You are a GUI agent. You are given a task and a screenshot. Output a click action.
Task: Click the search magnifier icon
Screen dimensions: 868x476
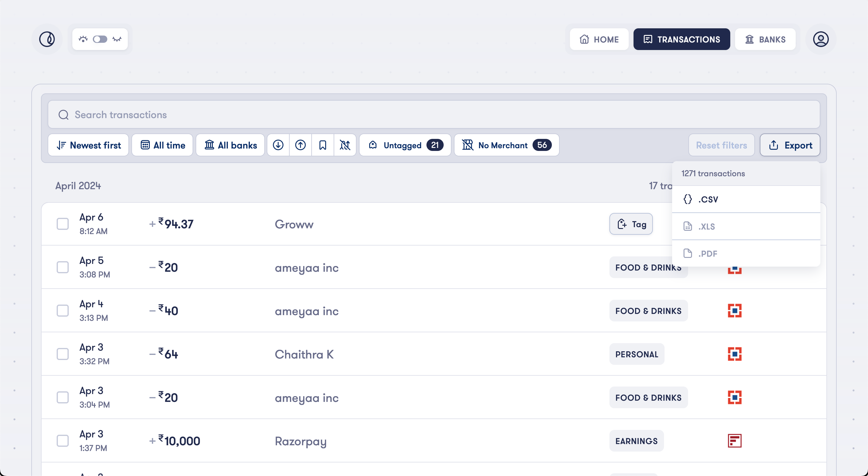(64, 115)
